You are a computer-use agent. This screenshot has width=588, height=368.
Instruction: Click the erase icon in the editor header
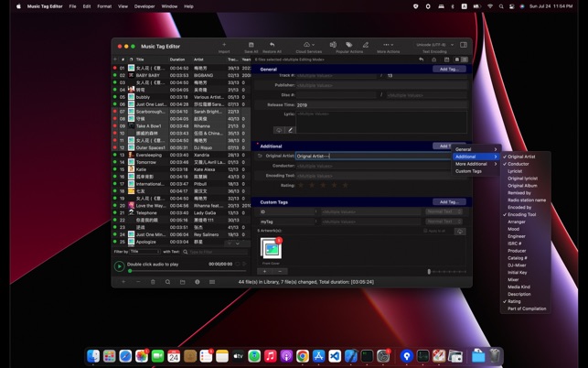(433, 60)
